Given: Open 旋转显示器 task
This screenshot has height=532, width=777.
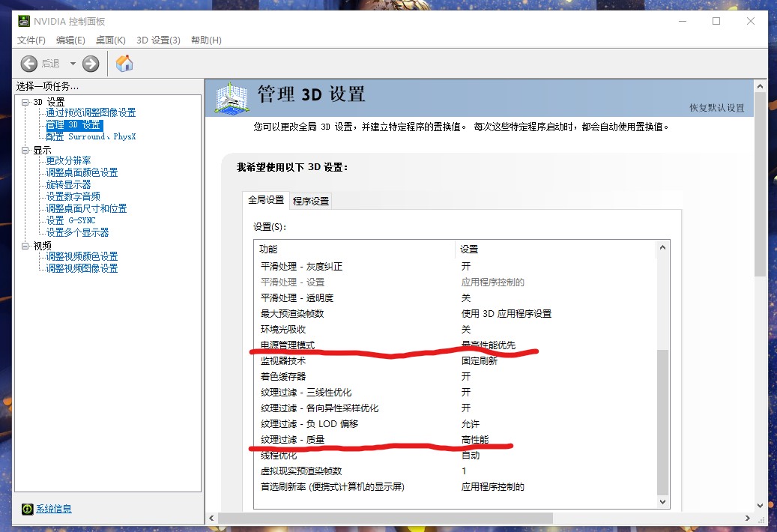Looking at the screenshot, I should click(68, 185).
